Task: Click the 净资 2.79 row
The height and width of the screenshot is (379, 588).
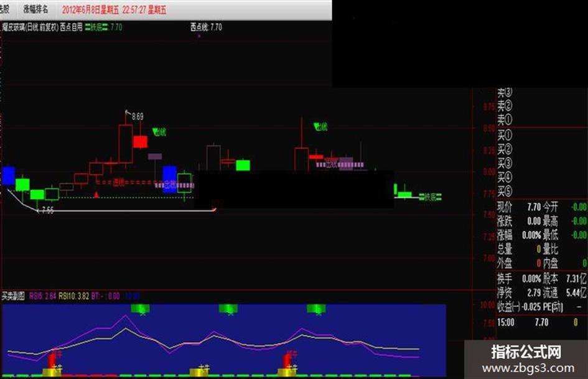Action: click(519, 292)
